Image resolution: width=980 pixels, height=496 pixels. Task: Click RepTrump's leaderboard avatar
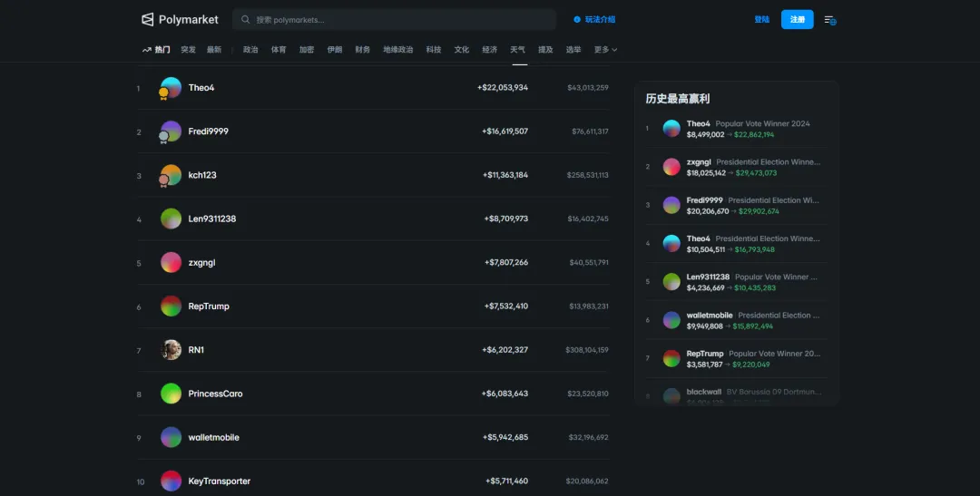click(171, 306)
